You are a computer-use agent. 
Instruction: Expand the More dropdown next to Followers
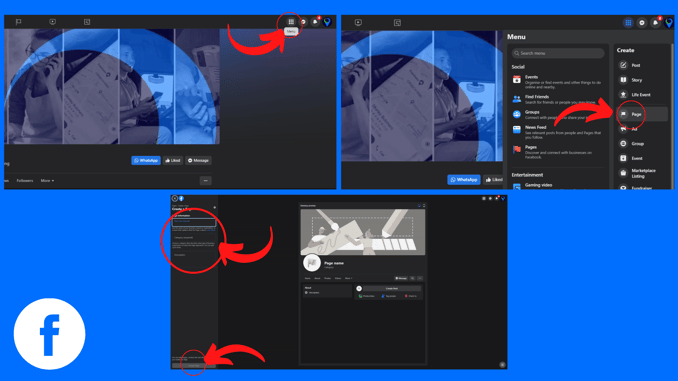(47, 181)
